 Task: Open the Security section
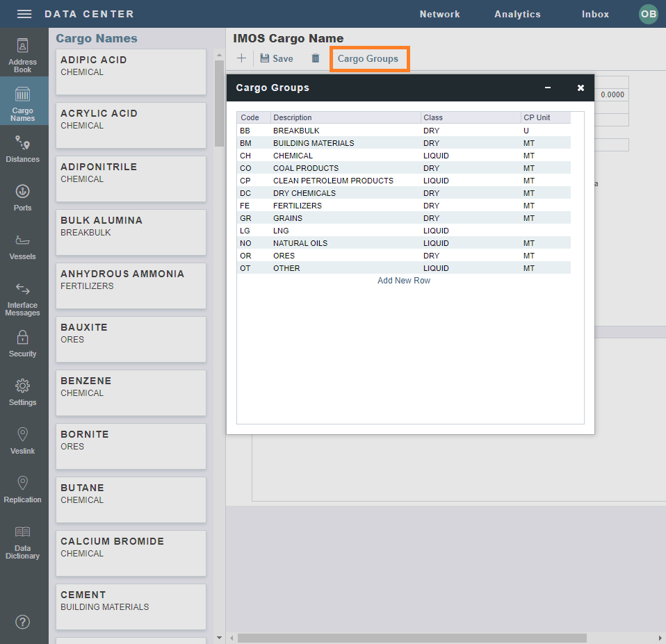click(x=23, y=344)
